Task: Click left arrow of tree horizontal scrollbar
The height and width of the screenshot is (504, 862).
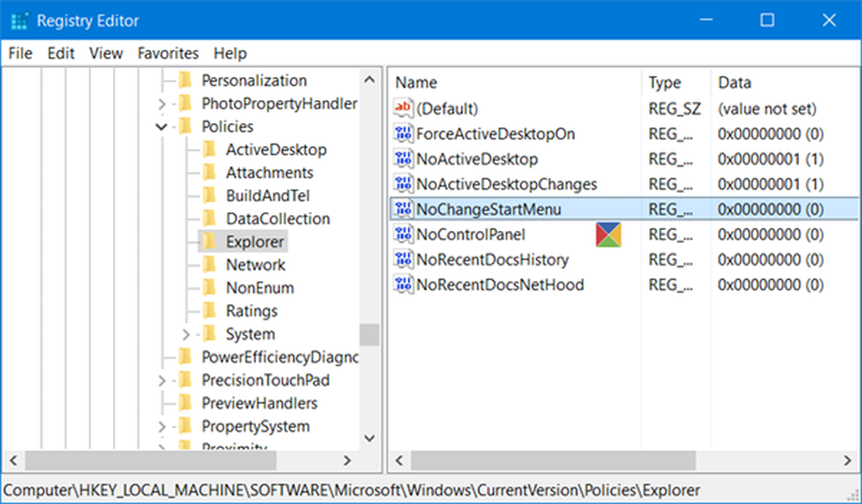Action: (x=13, y=460)
